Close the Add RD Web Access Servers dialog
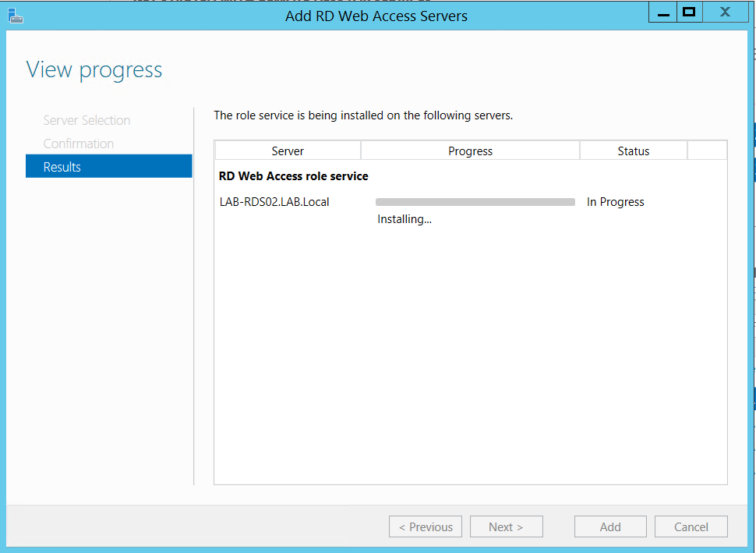Screen dimensions: 756x553 click(725, 12)
